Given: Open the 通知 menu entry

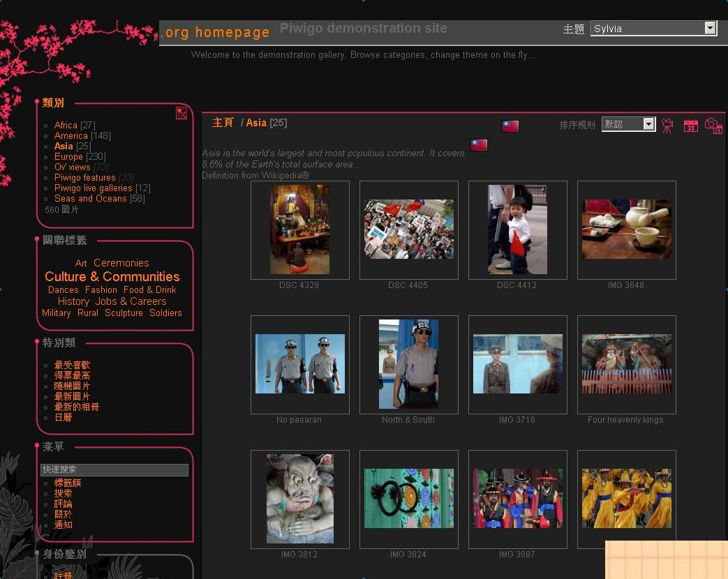Looking at the screenshot, I should [x=63, y=525].
